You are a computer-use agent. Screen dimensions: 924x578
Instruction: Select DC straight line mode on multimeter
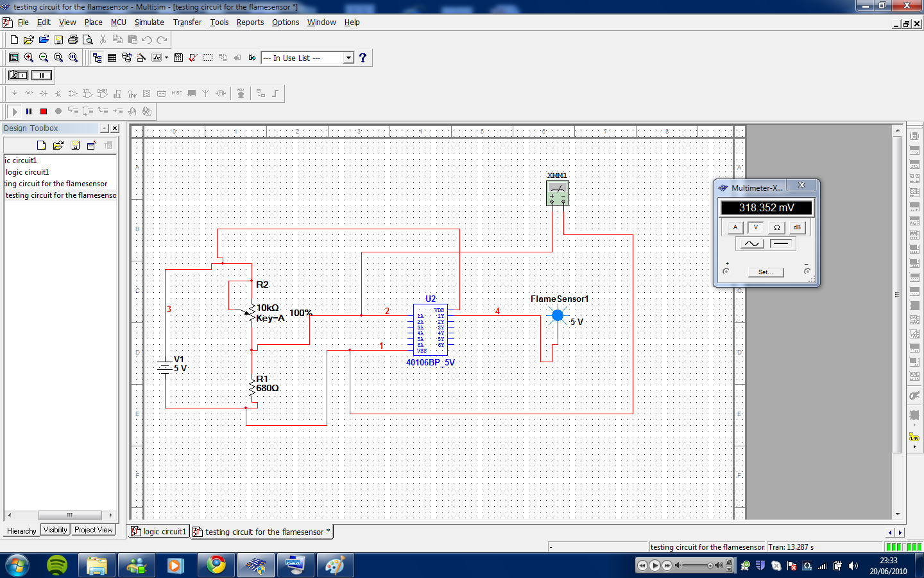coord(781,244)
